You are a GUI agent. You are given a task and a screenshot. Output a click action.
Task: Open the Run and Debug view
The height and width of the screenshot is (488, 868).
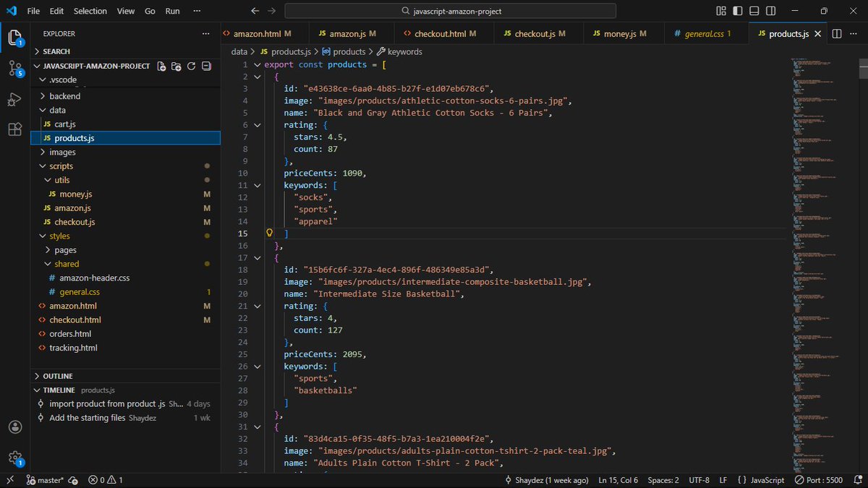(14, 99)
